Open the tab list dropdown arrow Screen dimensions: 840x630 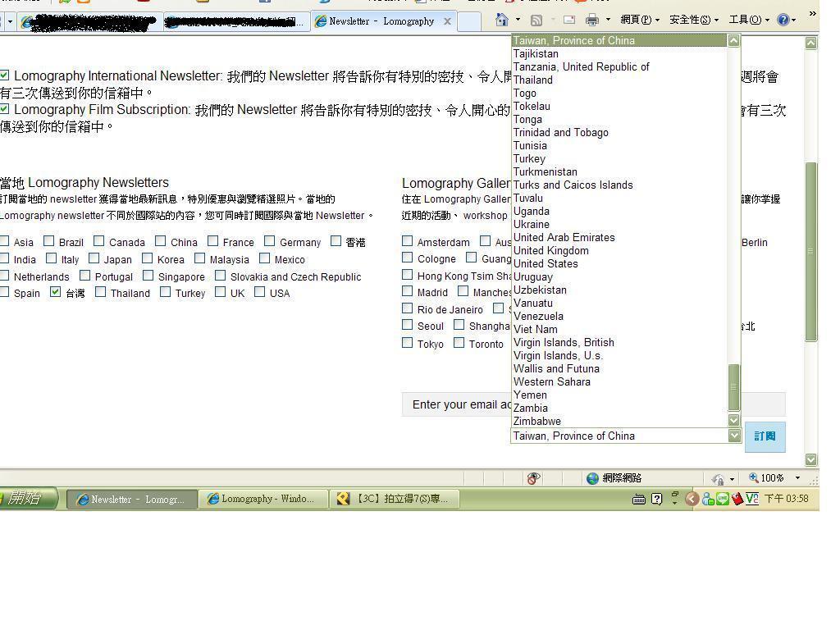pyautogui.click(x=10, y=22)
